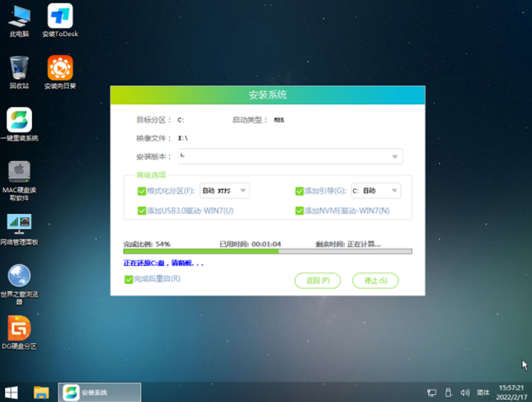The image size is (532, 402).
Task: Click the 正在还原C:盘 status text
Action: (163, 263)
